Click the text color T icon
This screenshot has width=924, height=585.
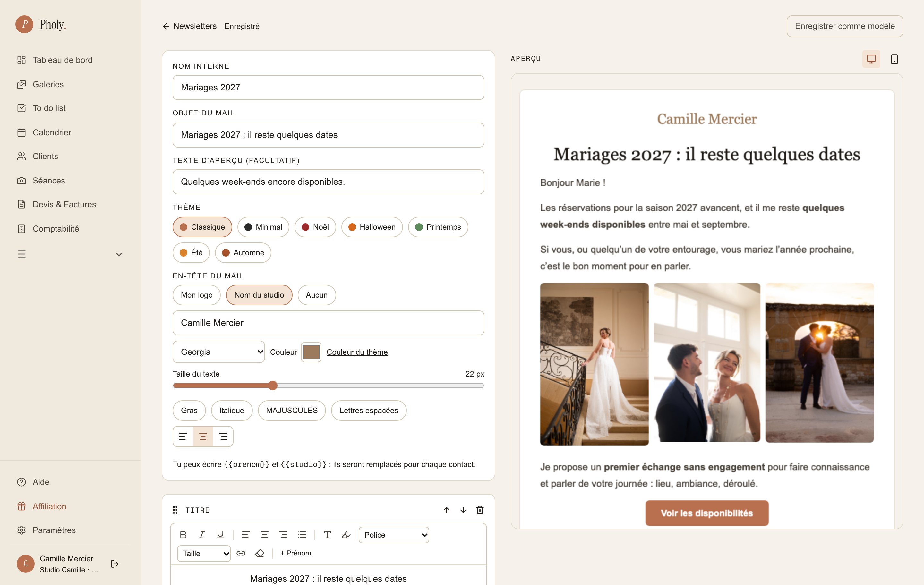pyautogui.click(x=327, y=535)
